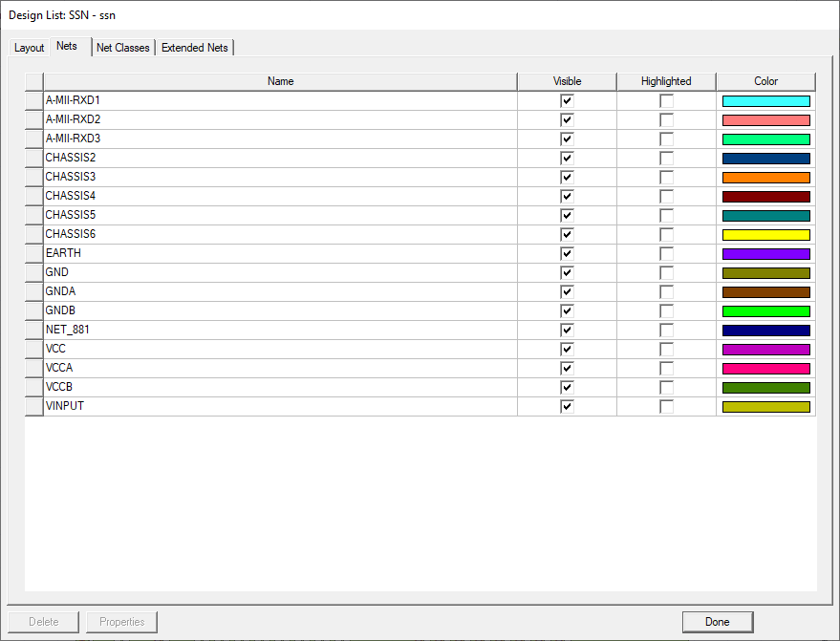Open the color swatch for A-MII-RXD2
This screenshot has height=641, width=840.
pyautogui.click(x=765, y=119)
